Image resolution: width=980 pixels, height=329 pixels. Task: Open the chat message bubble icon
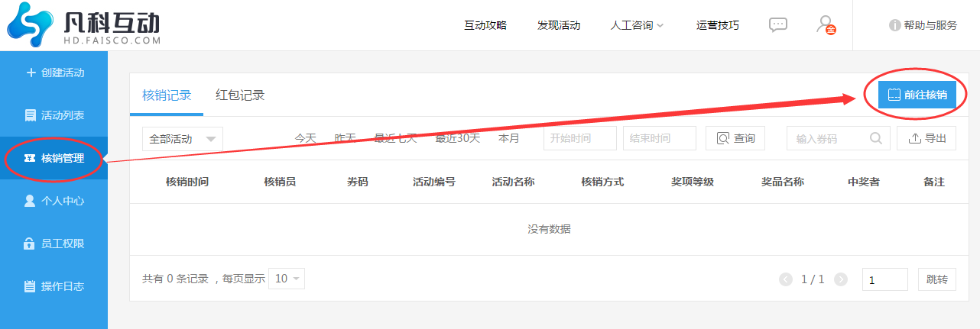pyautogui.click(x=777, y=24)
